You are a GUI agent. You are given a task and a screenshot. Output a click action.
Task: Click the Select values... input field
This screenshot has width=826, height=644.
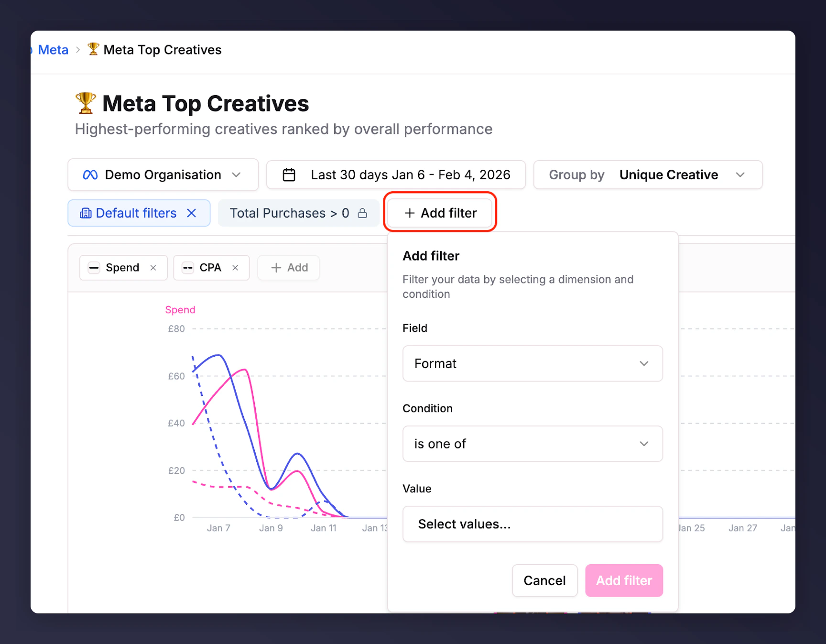click(533, 524)
